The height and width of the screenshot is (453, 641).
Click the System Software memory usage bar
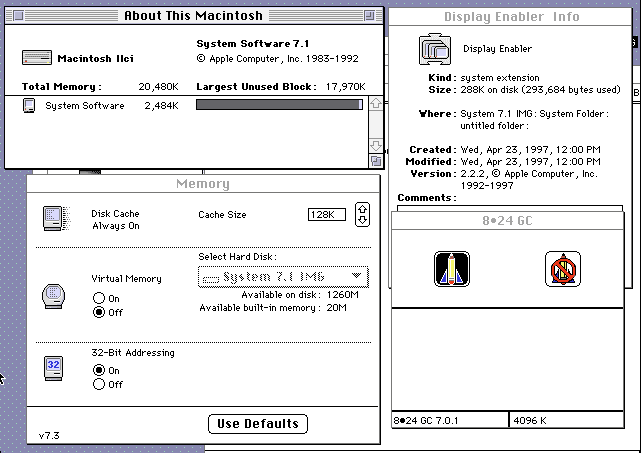tap(279, 105)
